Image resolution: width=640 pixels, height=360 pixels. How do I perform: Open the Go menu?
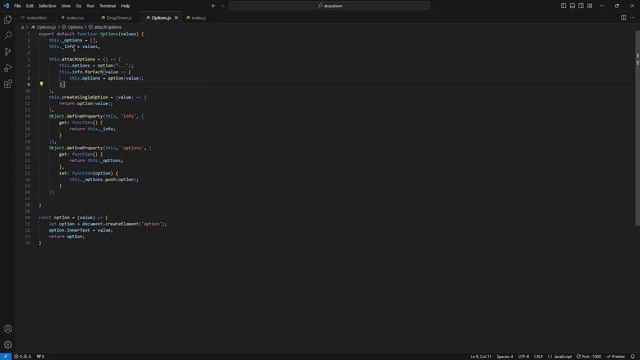point(78,6)
